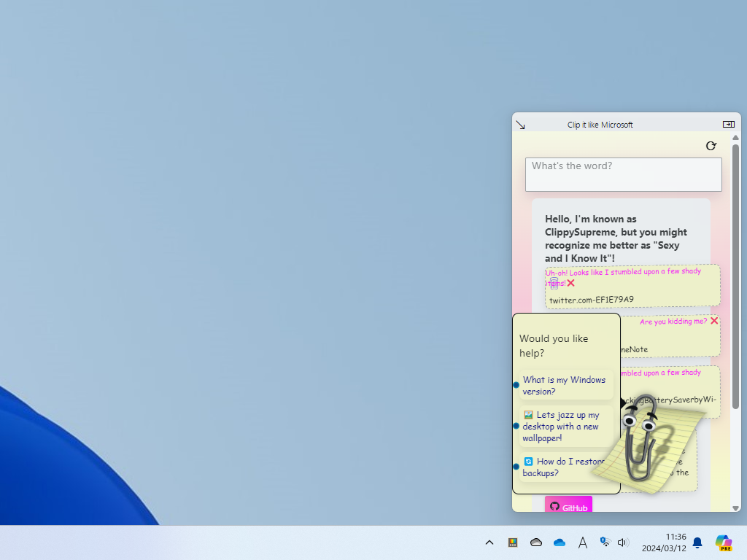The width and height of the screenshot is (747, 560).
Task: Click the scrollbar up arrow in the panel
Action: (735, 138)
